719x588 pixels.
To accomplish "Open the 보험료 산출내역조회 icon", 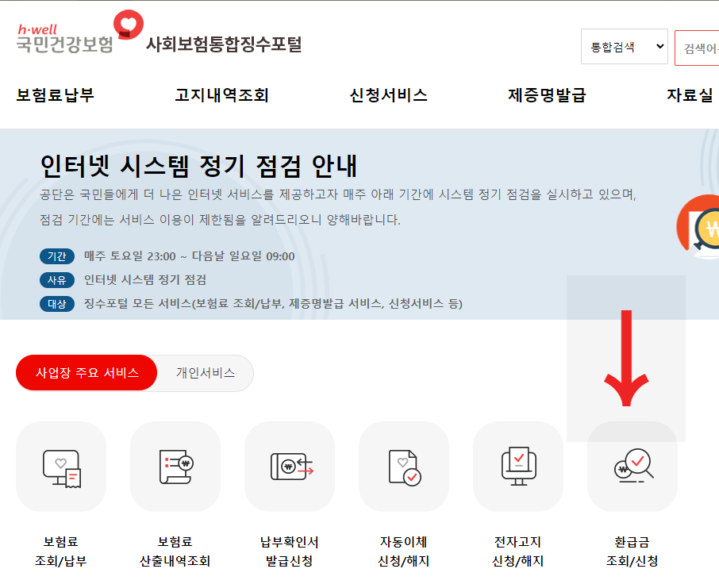I will click(x=175, y=467).
